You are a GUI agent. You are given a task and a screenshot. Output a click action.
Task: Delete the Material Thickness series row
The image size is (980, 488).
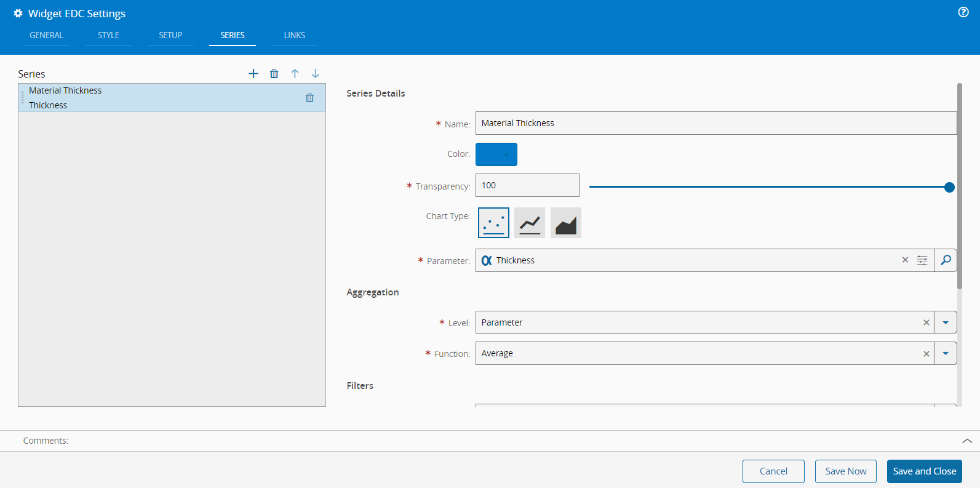(309, 98)
